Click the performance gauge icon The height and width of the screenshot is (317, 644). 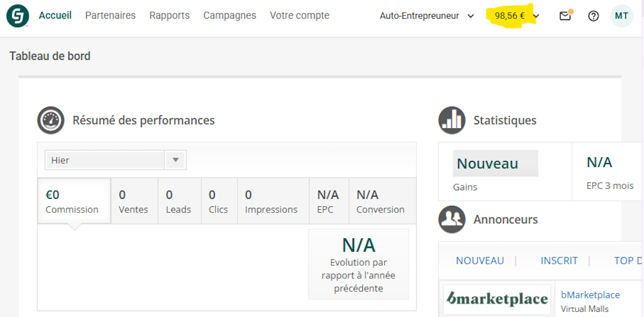click(x=51, y=120)
